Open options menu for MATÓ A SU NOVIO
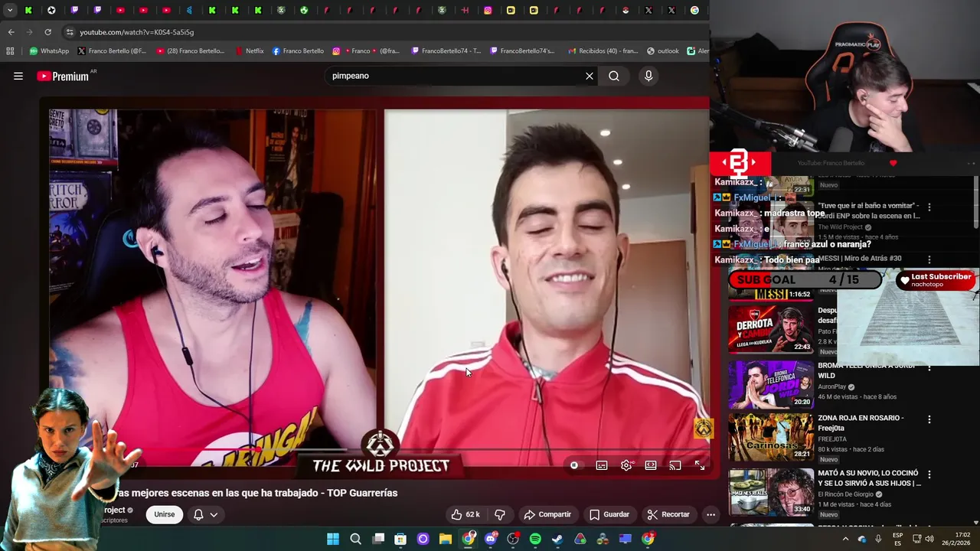Screen dimensions: 980x551 [929, 474]
